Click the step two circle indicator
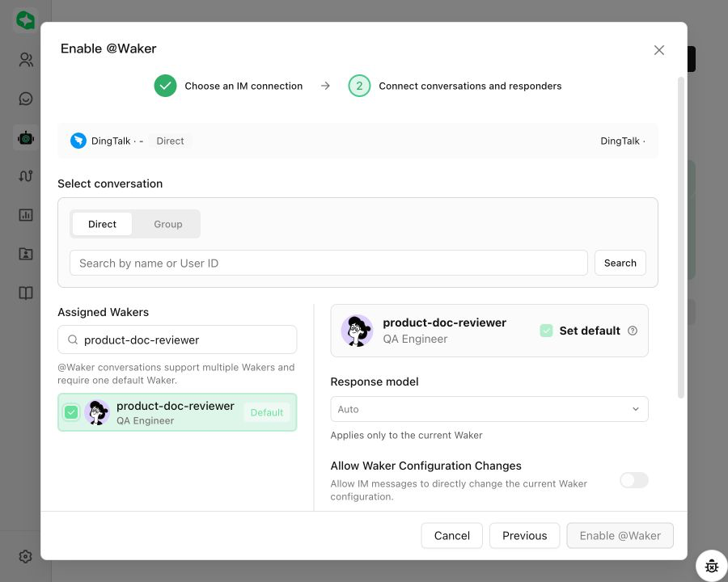Image resolution: width=728 pixels, height=582 pixels. [x=359, y=86]
